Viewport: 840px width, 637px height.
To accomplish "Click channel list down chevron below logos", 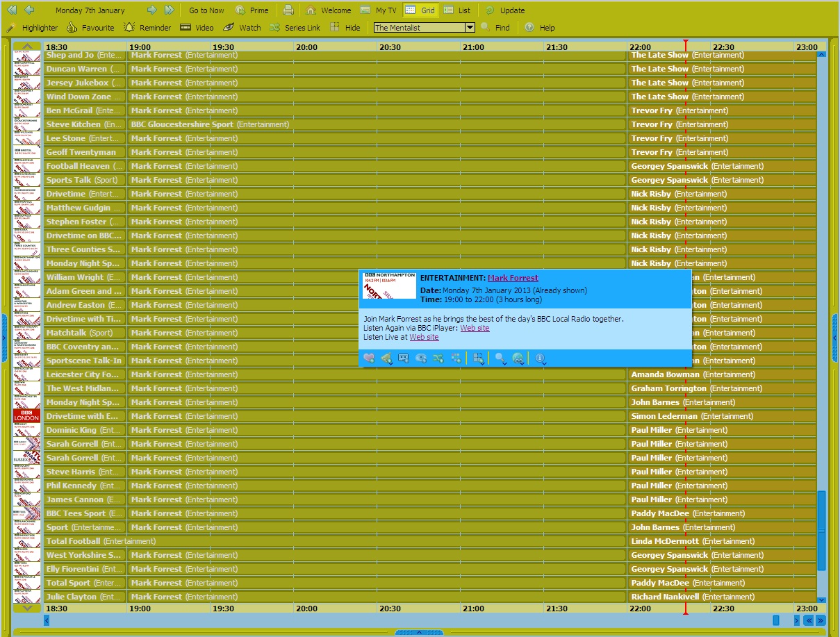I will (x=27, y=608).
